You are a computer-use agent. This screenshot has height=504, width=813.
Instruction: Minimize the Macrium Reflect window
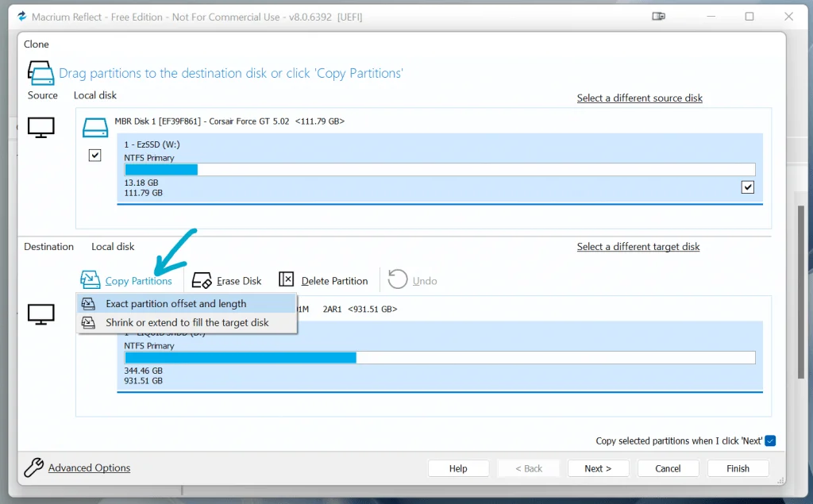(711, 17)
